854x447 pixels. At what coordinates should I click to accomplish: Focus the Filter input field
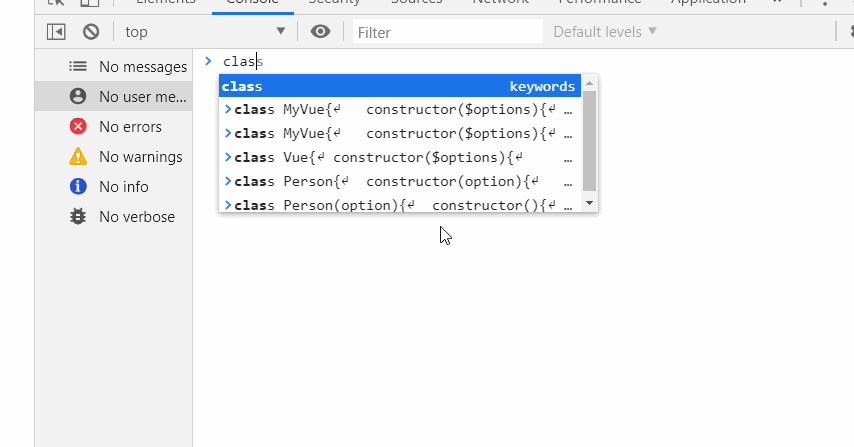point(448,32)
